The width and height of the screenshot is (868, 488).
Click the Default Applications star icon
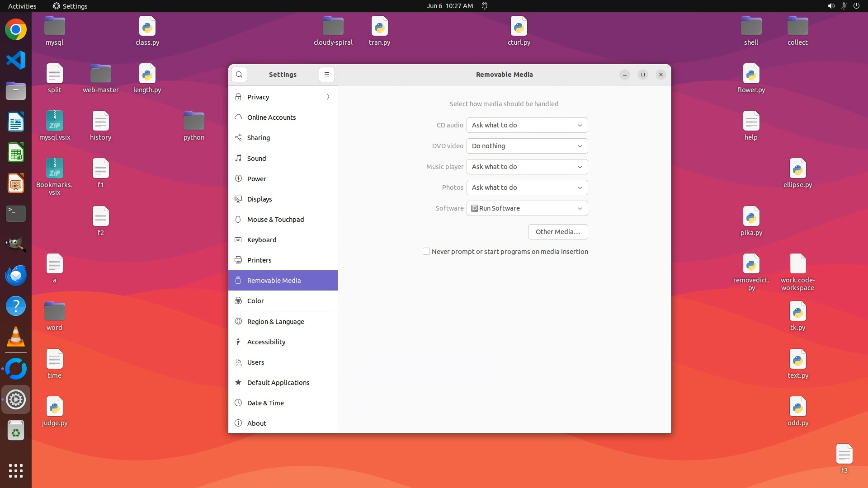pyautogui.click(x=238, y=382)
